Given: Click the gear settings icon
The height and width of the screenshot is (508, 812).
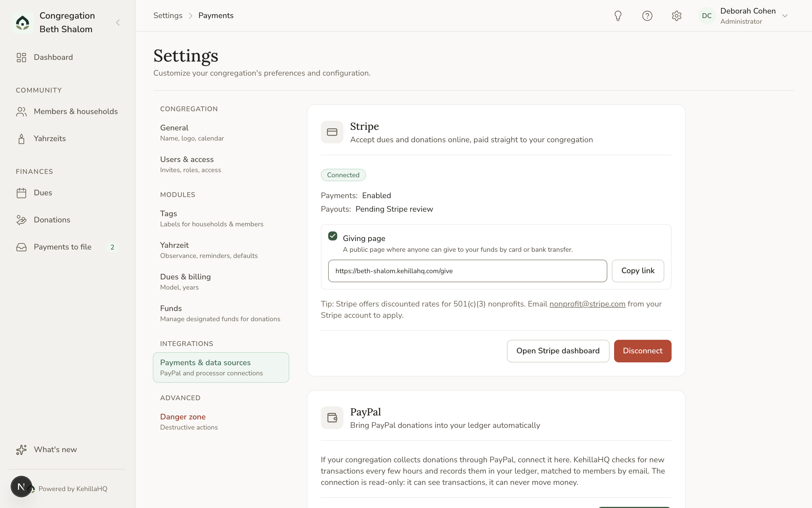Looking at the screenshot, I should click(x=676, y=16).
